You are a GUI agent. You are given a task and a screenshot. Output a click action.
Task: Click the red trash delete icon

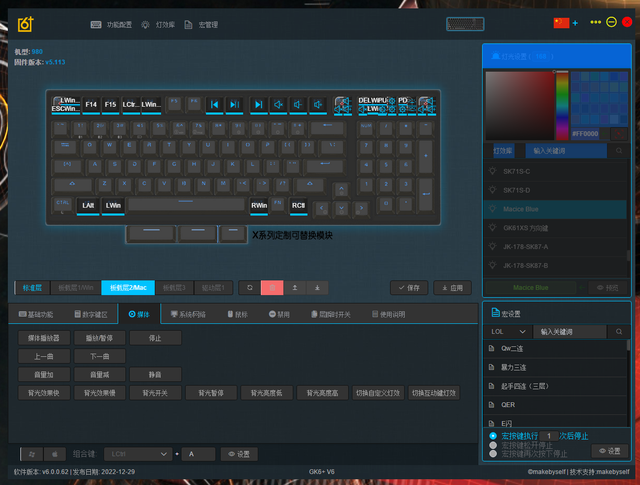(x=272, y=288)
